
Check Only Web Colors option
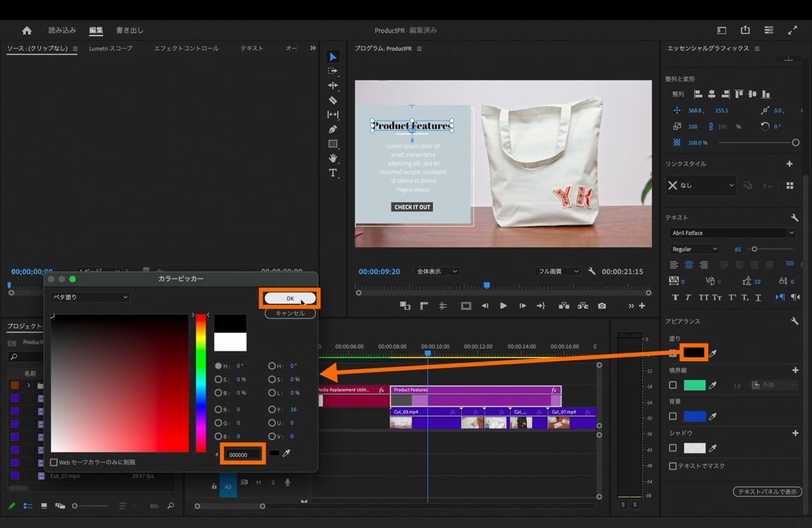coord(54,462)
